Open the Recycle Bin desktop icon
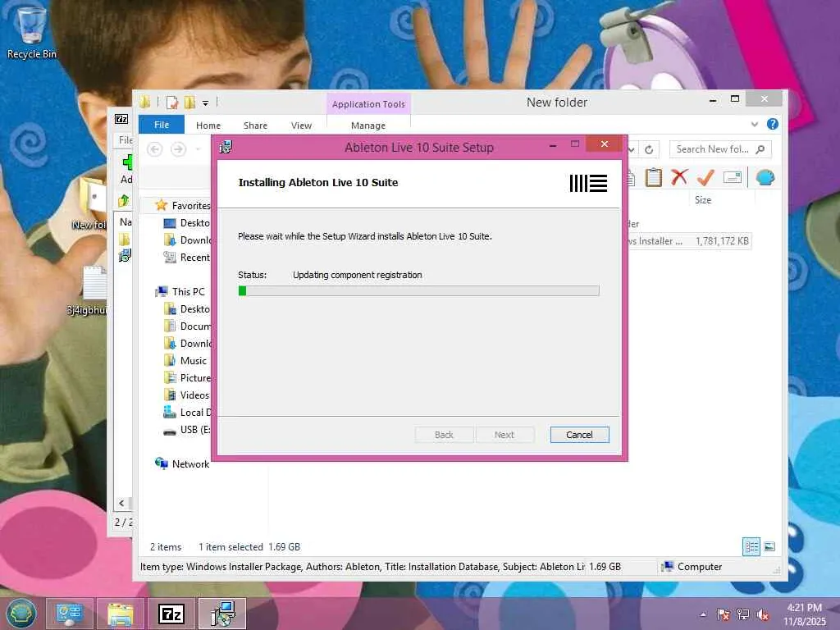 click(31, 31)
